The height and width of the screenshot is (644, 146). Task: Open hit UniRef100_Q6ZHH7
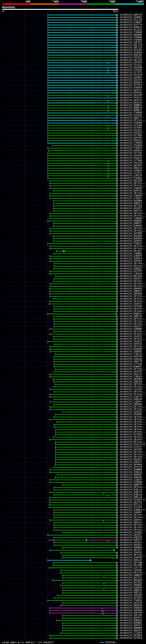pos(131,165)
